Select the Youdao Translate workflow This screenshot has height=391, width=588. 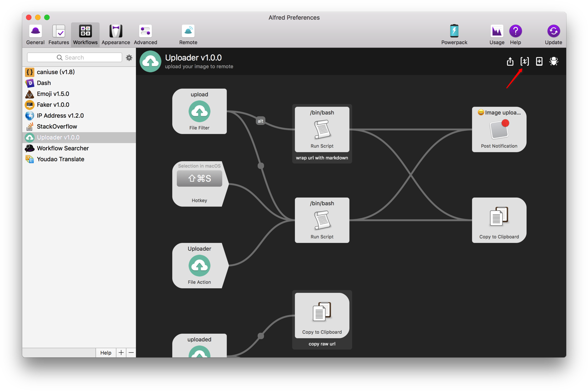click(79, 159)
